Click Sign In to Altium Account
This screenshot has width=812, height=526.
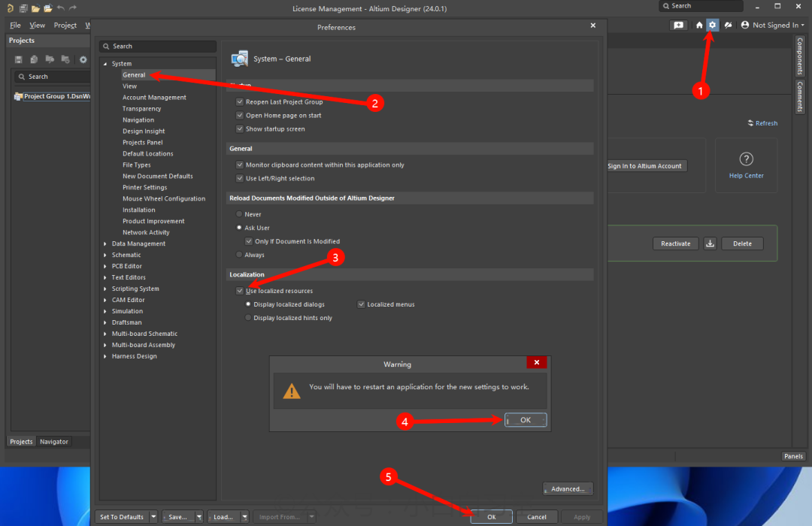click(645, 165)
